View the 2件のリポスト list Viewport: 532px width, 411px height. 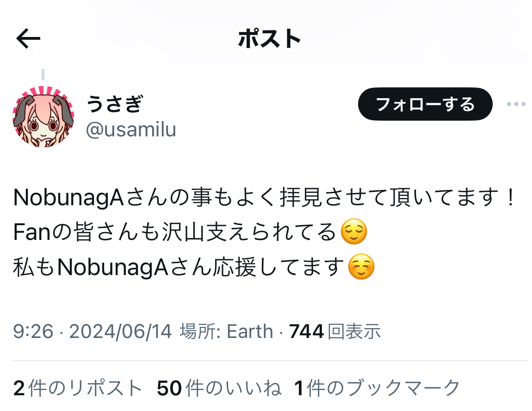78,388
